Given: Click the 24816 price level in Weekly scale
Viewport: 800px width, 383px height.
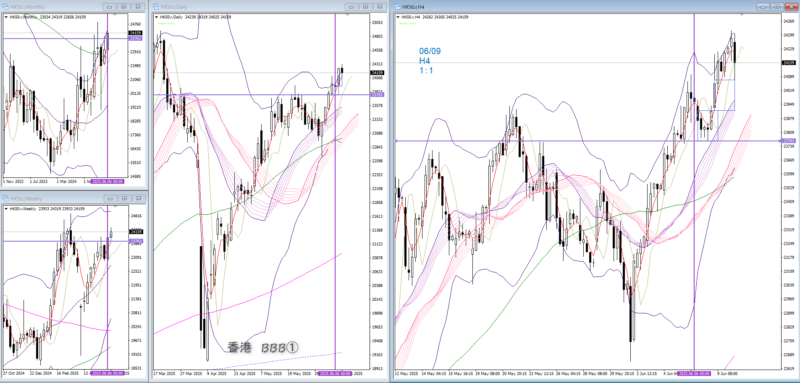Looking at the screenshot, I should (x=136, y=216).
